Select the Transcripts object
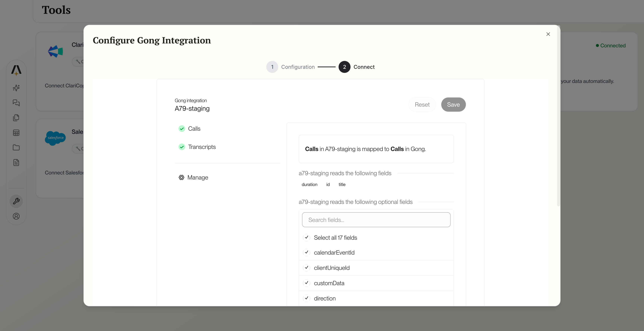Screen dimensions: 644x331 point(201,147)
